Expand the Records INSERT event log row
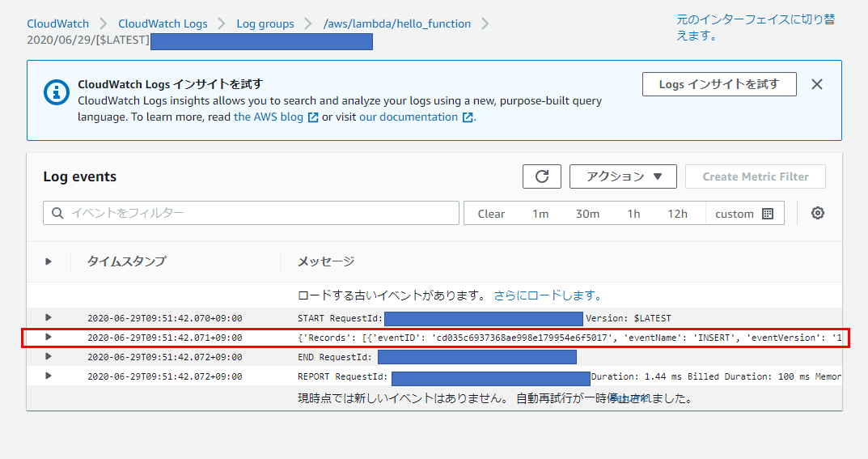Screen dimensions: 868x459 point(49,338)
